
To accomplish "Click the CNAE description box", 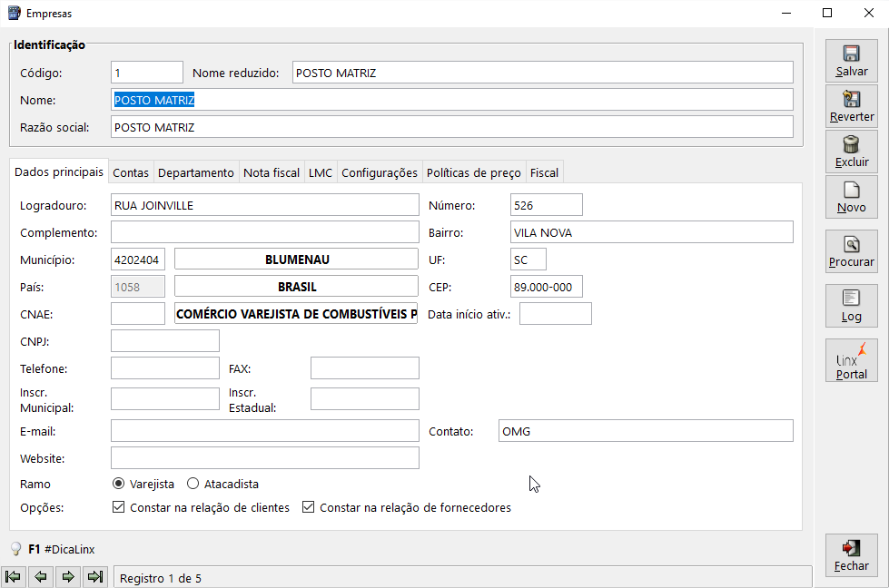I will point(297,314).
